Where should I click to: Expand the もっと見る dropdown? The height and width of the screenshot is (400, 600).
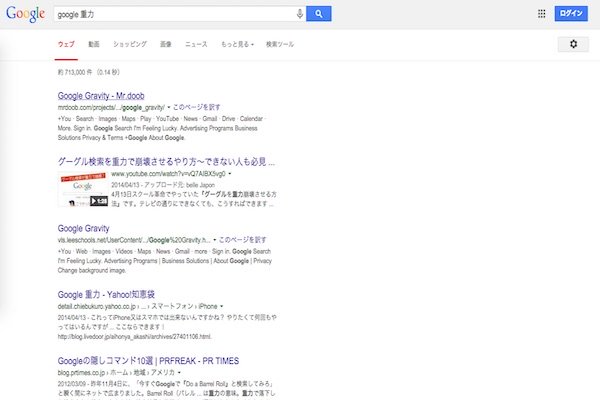[237, 44]
